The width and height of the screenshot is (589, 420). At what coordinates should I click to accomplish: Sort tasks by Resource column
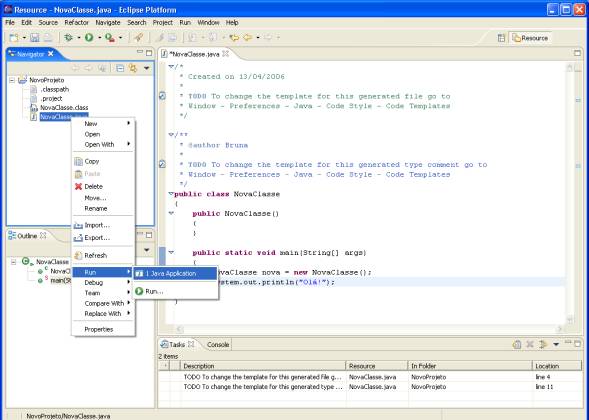coord(376,366)
